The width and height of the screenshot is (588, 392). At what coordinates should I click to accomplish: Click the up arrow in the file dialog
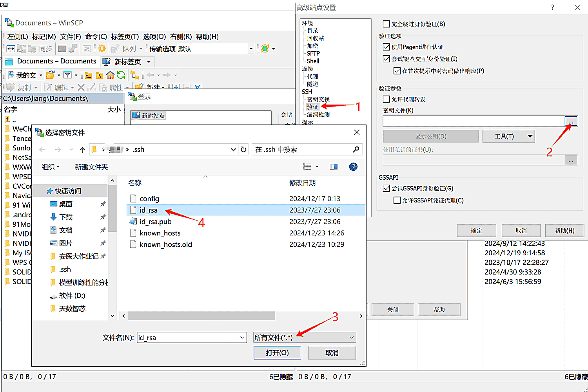coord(82,150)
